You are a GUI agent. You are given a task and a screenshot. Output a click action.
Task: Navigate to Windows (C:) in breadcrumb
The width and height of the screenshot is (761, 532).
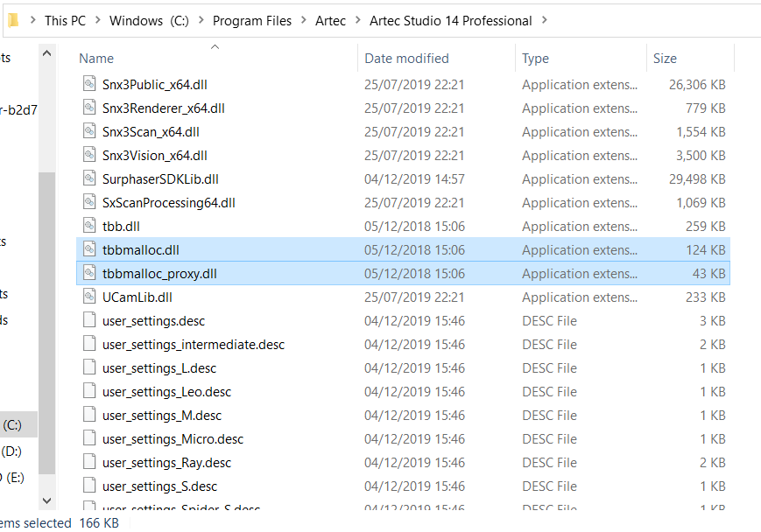click(x=149, y=21)
